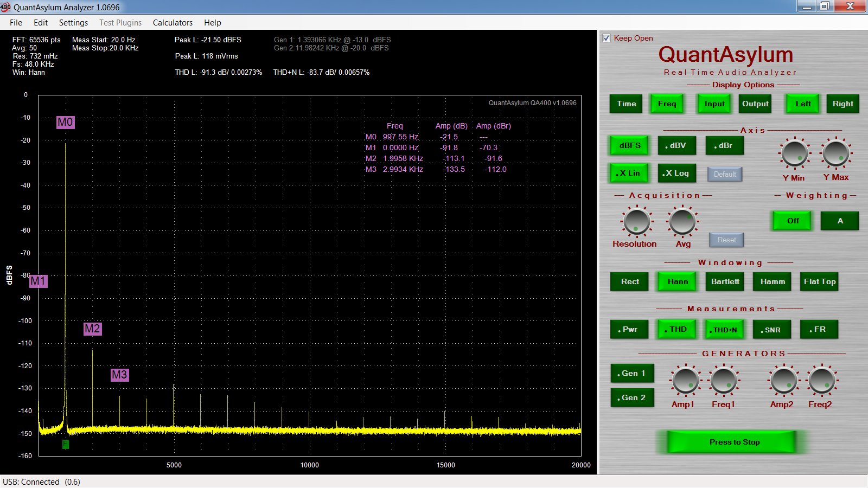This screenshot has width=868, height=488.
Task: Click the Gen 1 frequency info text
Action: tap(332, 40)
